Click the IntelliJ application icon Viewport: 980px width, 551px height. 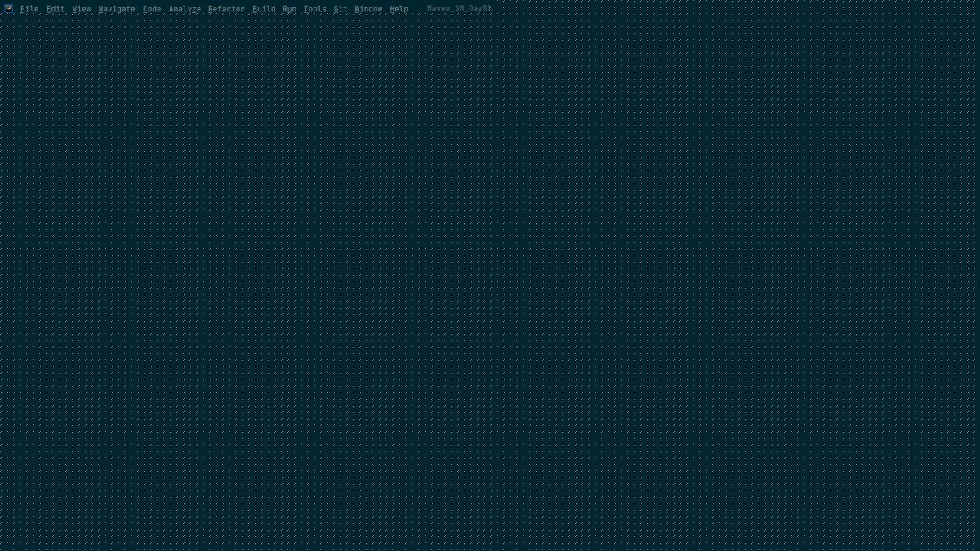point(8,9)
